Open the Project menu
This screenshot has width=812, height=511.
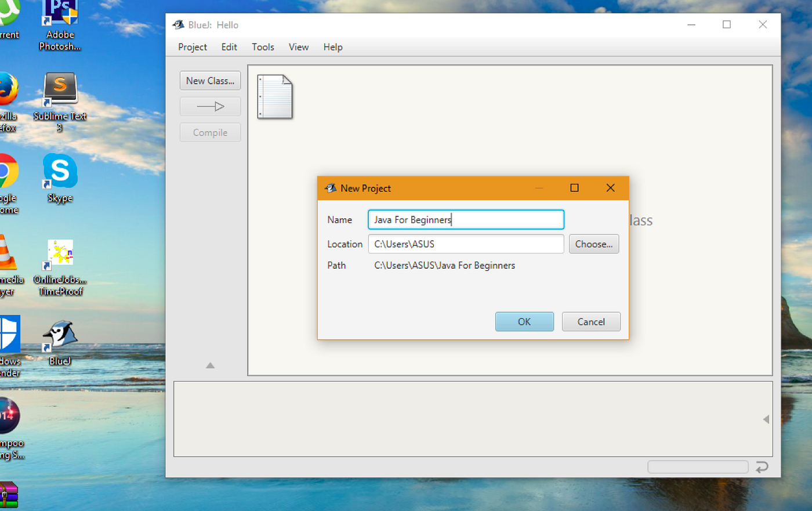pyautogui.click(x=192, y=47)
